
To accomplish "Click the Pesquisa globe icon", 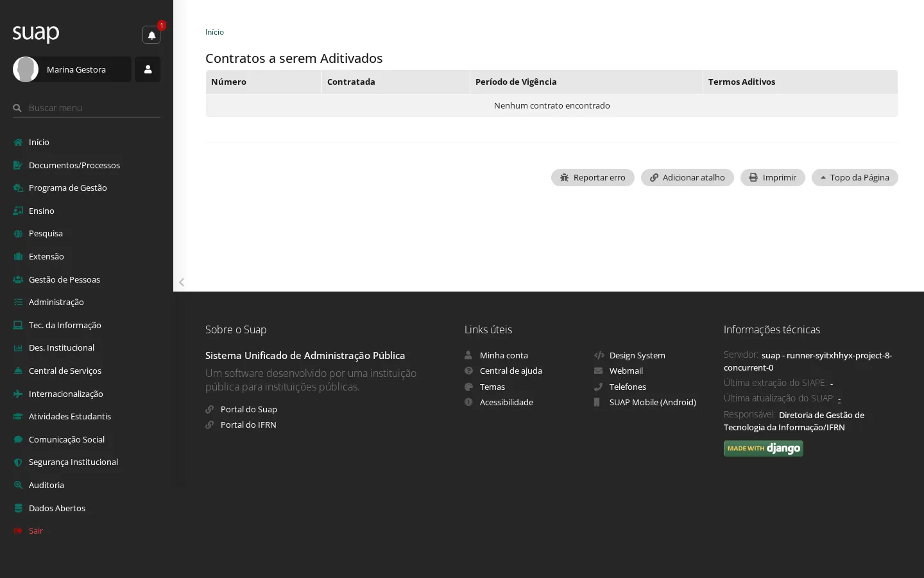I will pyautogui.click(x=18, y=234).
